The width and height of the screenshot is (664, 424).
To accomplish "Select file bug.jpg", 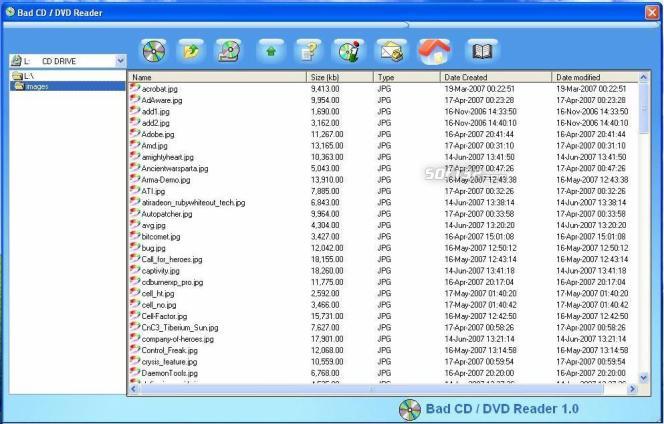I will pos(153,248).
